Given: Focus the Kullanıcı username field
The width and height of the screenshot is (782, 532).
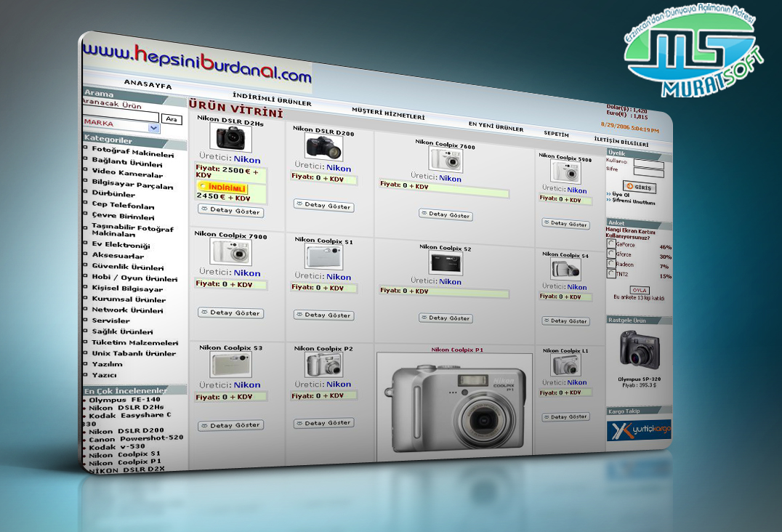Looking at the screenshot, I should click(649, 164).
